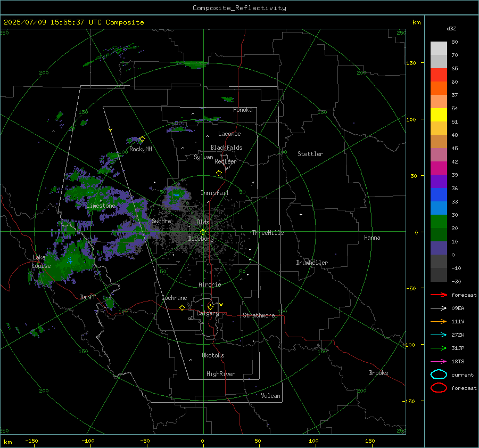
Task: Click the red forecast arrow legend icon
Action: [x=439, y=295]
